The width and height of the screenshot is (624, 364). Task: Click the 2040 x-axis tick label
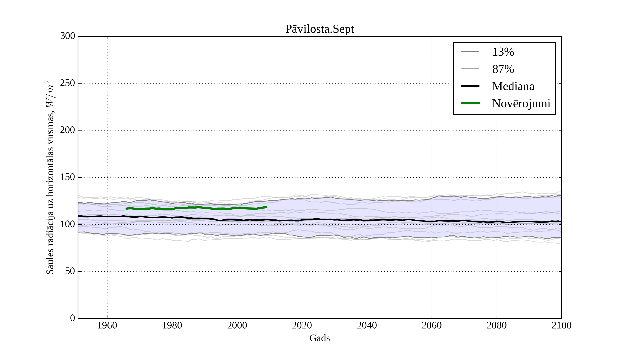[x=367, y=325]
